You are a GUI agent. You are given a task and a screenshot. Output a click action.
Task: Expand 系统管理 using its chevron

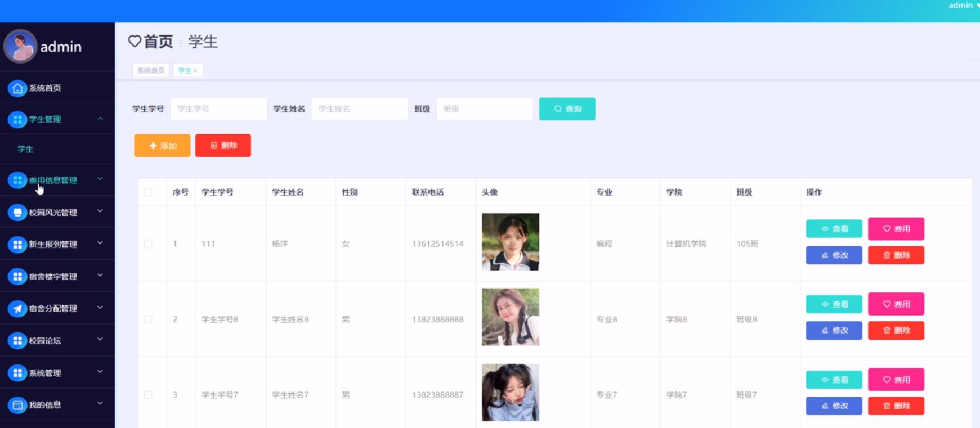click(x=100, y=371)
